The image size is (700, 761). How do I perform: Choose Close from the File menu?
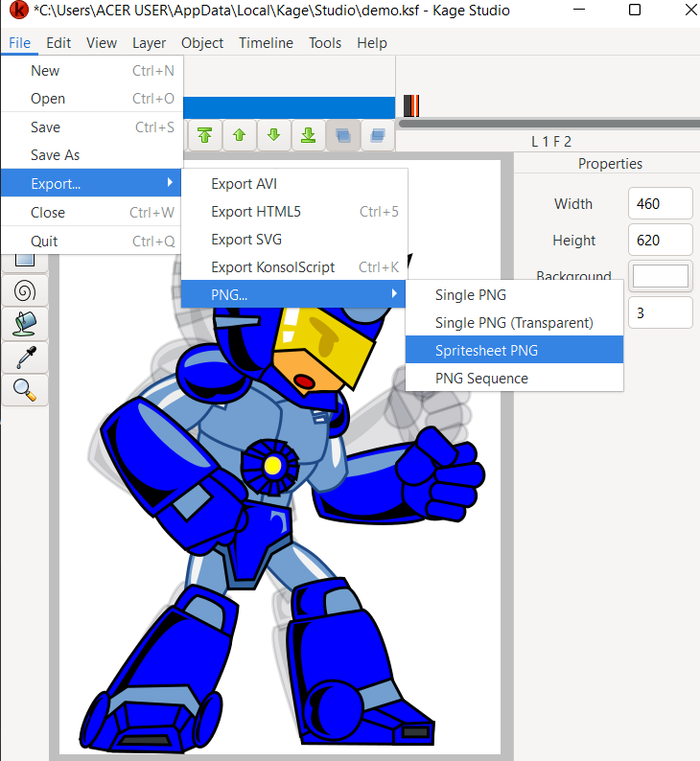pos(92,213)
